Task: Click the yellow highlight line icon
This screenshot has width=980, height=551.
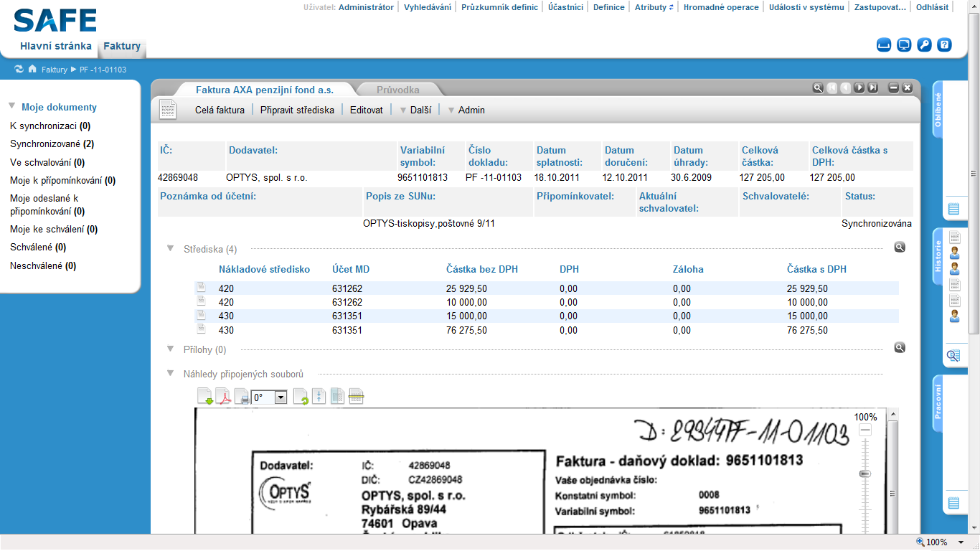Action: (x=357, y=397)
